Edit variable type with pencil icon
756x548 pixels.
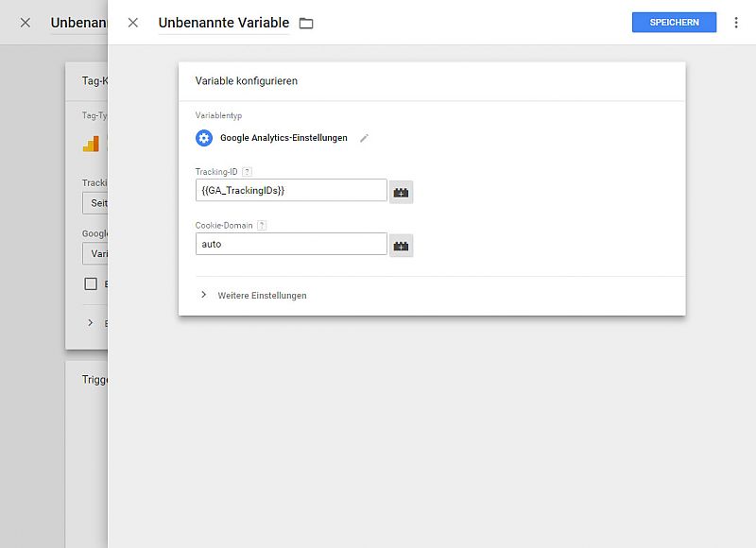(x=364, y=138)
